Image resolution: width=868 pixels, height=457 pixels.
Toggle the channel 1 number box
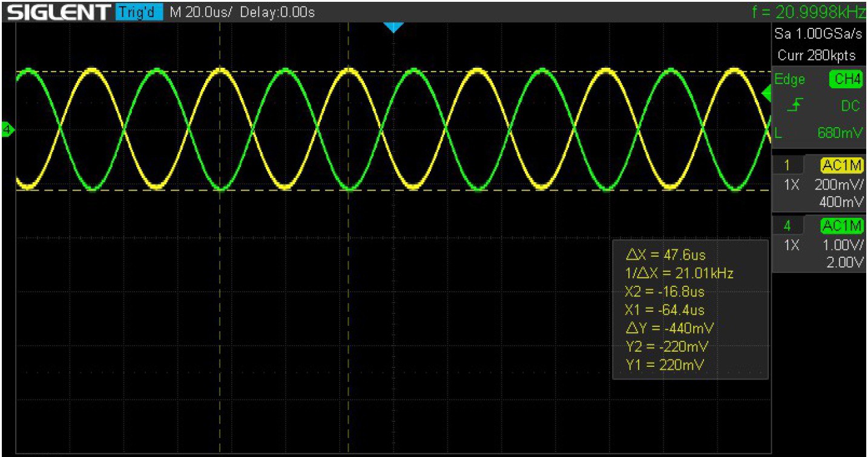pos(789,165)
